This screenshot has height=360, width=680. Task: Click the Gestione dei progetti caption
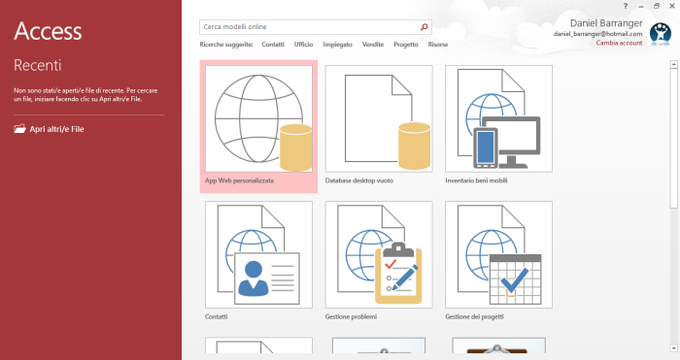pyautogui.click(x=474, y=317)
